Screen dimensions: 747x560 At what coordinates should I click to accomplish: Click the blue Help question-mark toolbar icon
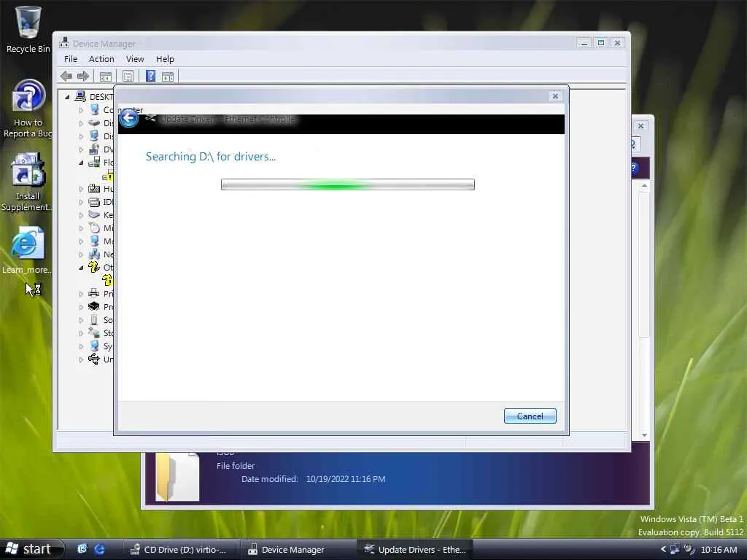tap(150, 76)
